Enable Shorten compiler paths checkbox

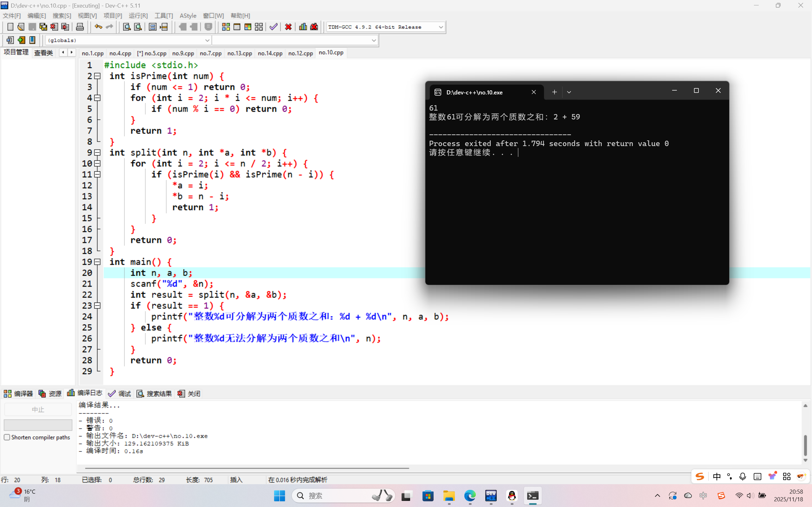pyautogui.click(x=7, y=437)
